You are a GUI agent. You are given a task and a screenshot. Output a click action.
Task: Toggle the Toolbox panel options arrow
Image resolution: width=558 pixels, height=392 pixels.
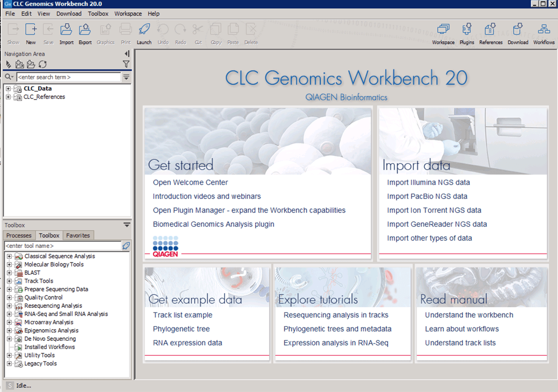127,225
